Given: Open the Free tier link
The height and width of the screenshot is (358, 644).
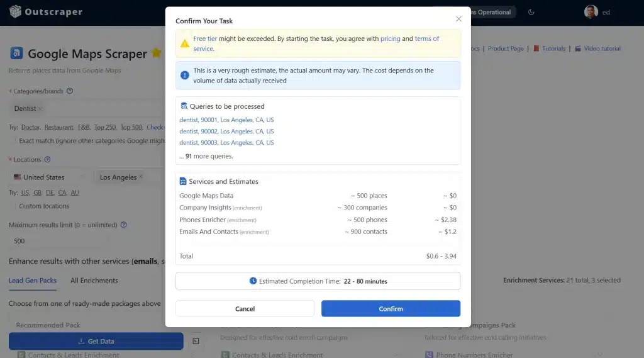Looking at the screenshot, I should [205, 38].
